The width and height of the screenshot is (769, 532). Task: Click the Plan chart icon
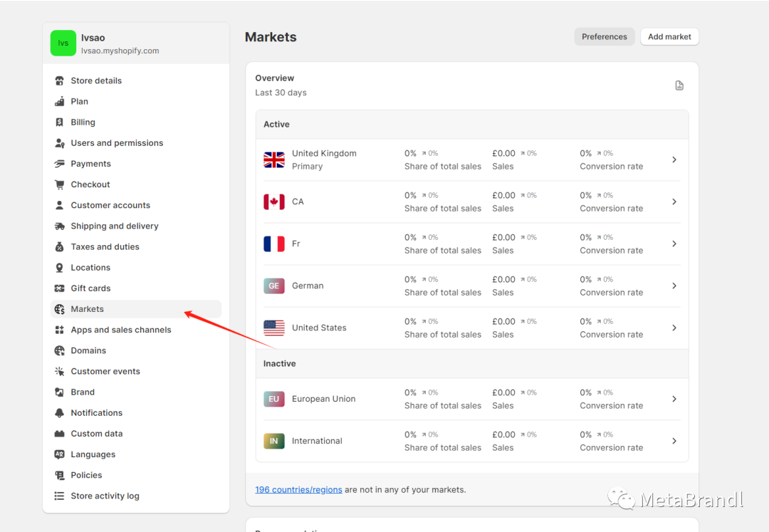[59, 102]
